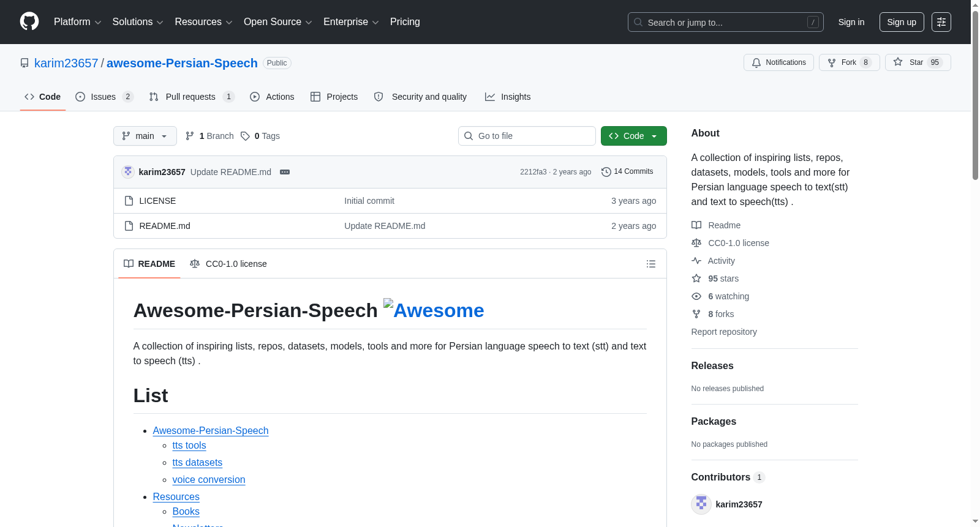Select the README tab in file viewer

point(149,264)
